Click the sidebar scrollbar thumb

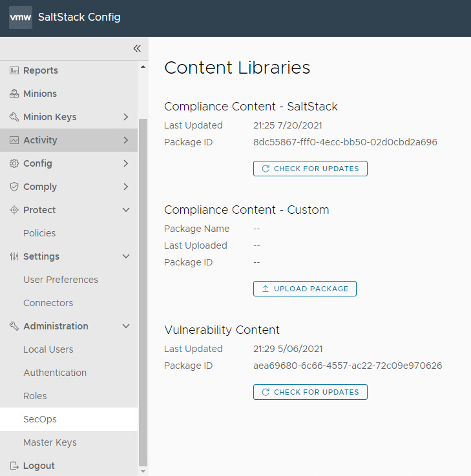[x=143, y=292]
